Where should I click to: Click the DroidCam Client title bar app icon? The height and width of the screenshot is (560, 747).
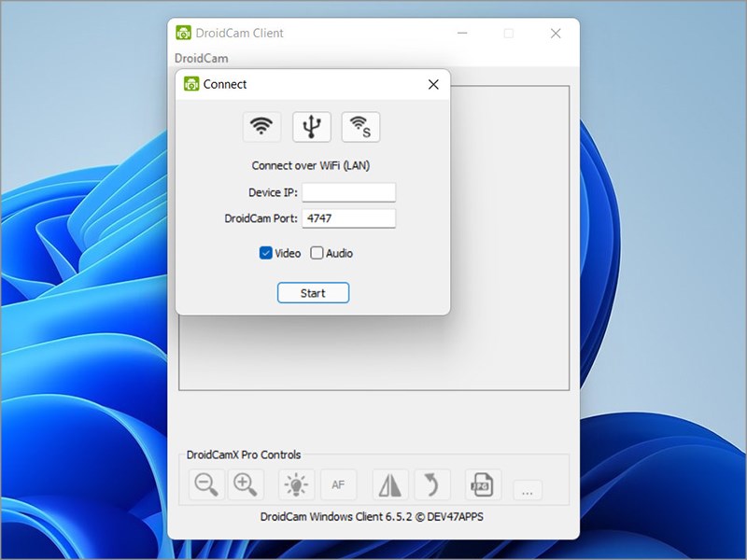click(183, 33)
